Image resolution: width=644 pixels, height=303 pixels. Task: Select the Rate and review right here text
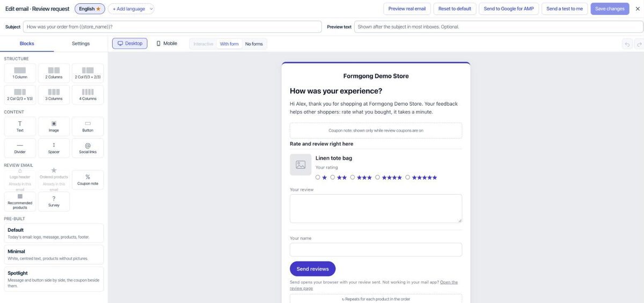point(321,144)
